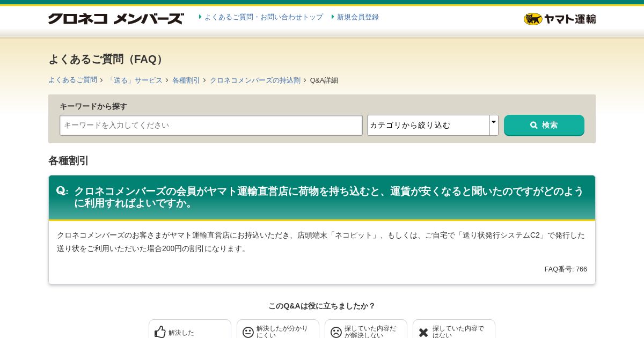This screenshot has height=338, width=644.
Task: Open よくあるご質問・お問い合わせトップ link
Action: [264, 17]
